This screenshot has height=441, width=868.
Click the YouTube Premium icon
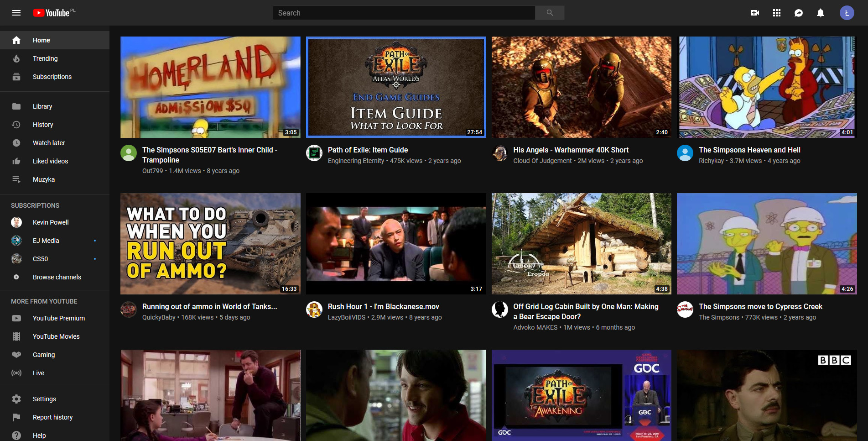(x=16, y=318)
